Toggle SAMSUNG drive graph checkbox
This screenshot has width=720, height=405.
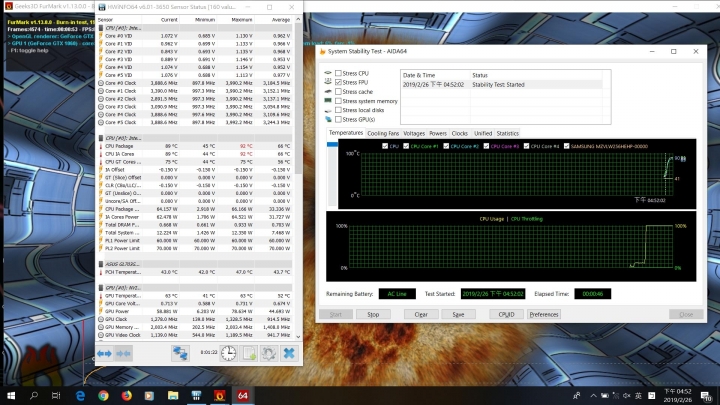(566, 146)
